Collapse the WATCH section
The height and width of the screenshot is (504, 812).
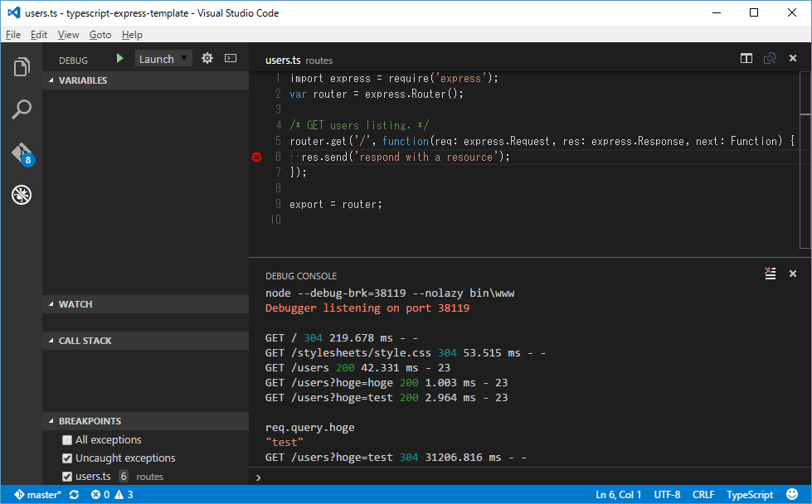tap(145, 304)
